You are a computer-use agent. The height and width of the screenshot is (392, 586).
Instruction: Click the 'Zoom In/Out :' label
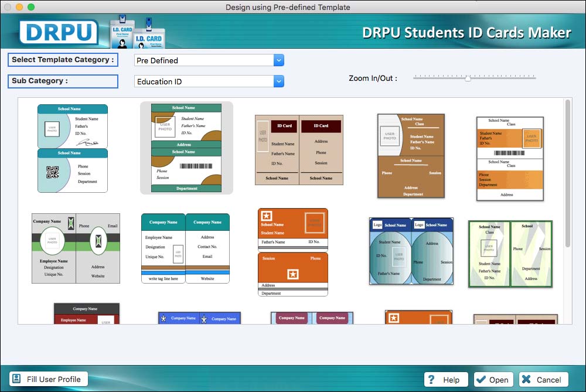coord(373,79)
